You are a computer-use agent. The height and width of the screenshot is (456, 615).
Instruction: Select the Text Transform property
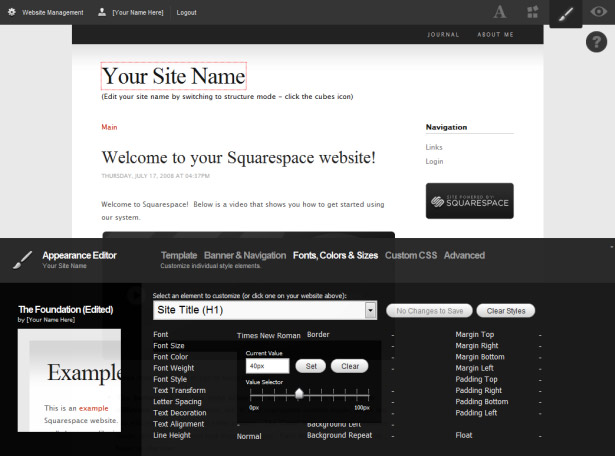179,391
